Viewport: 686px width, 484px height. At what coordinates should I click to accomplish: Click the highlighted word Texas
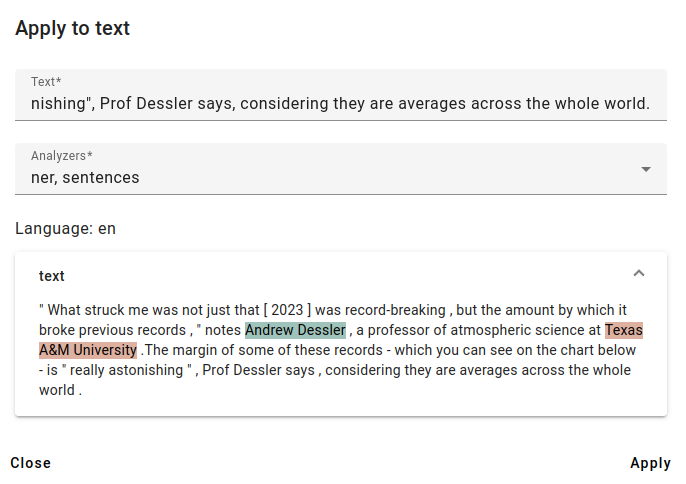(624, 330)
